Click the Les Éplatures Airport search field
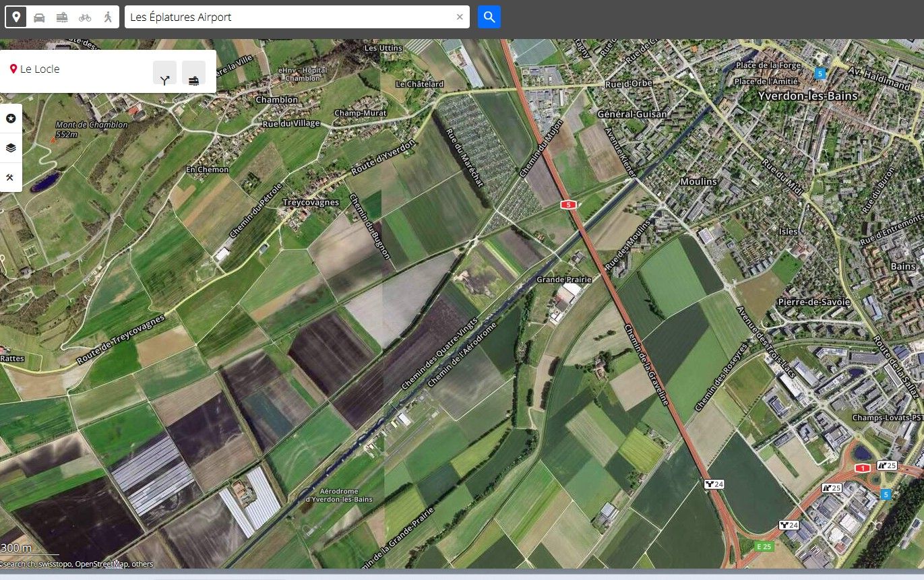This screenshot has width=924, height=580. pyautogui.click(x=290, y=17)
